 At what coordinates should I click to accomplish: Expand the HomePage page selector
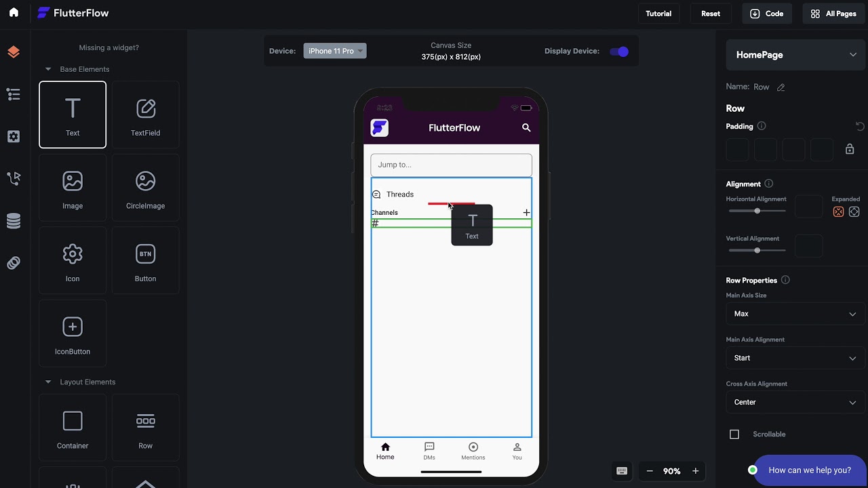795,55
